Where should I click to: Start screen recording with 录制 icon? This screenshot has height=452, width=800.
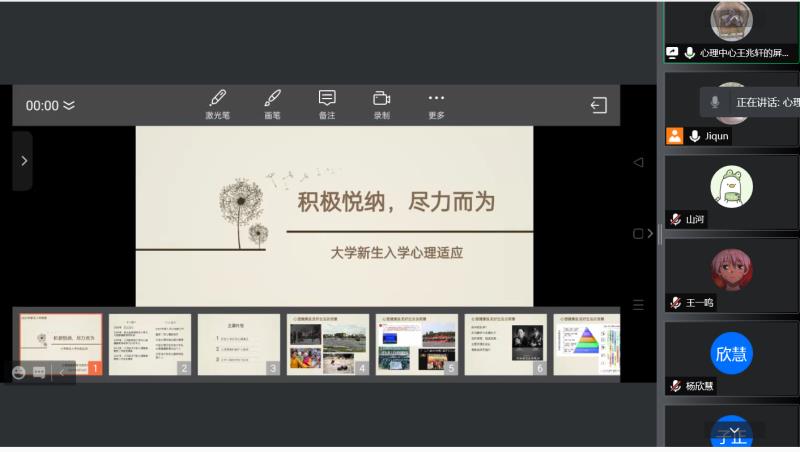click(381, 104)
